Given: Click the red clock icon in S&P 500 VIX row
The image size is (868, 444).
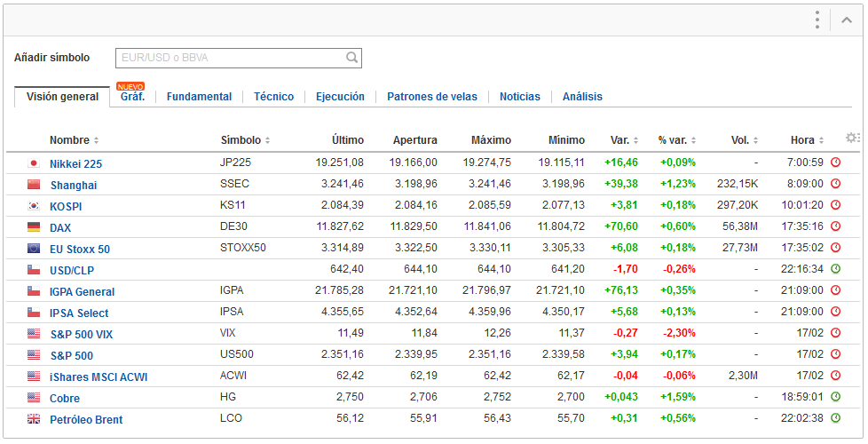Looking at the screenshot, I should (836, 333).
